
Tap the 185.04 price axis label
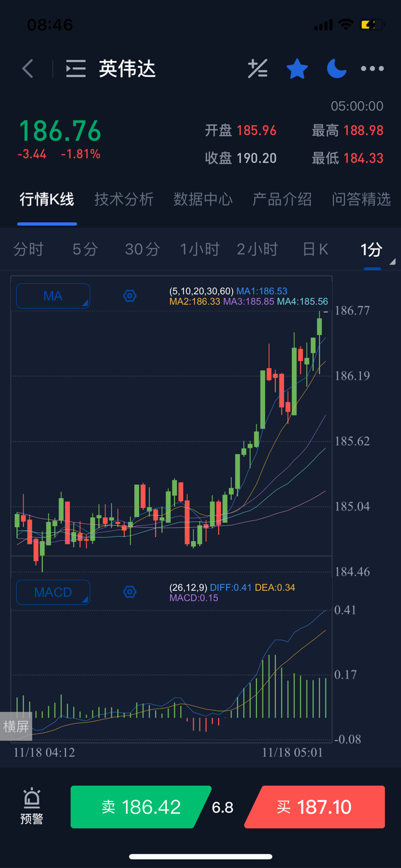tap(352, 506)
